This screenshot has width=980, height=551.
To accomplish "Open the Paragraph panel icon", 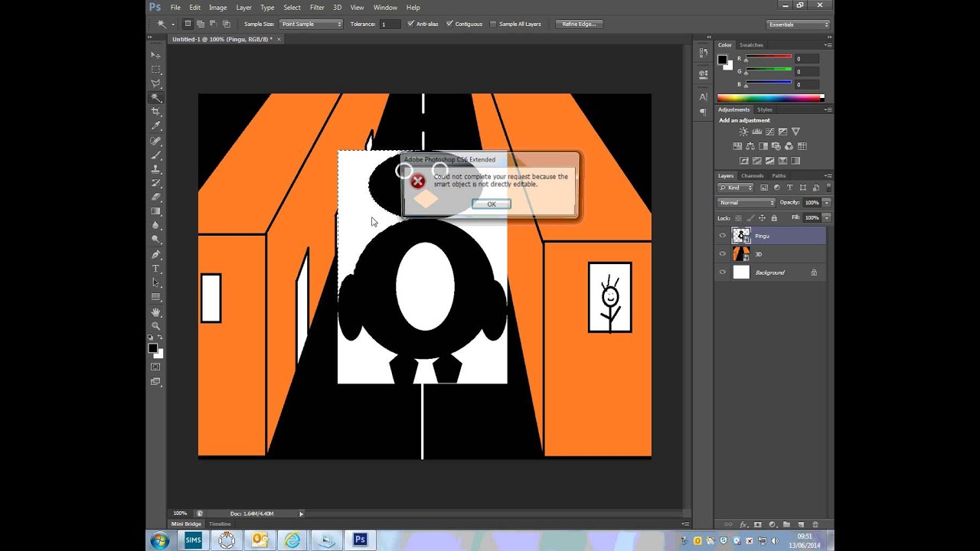I will [x=703, y=112].
